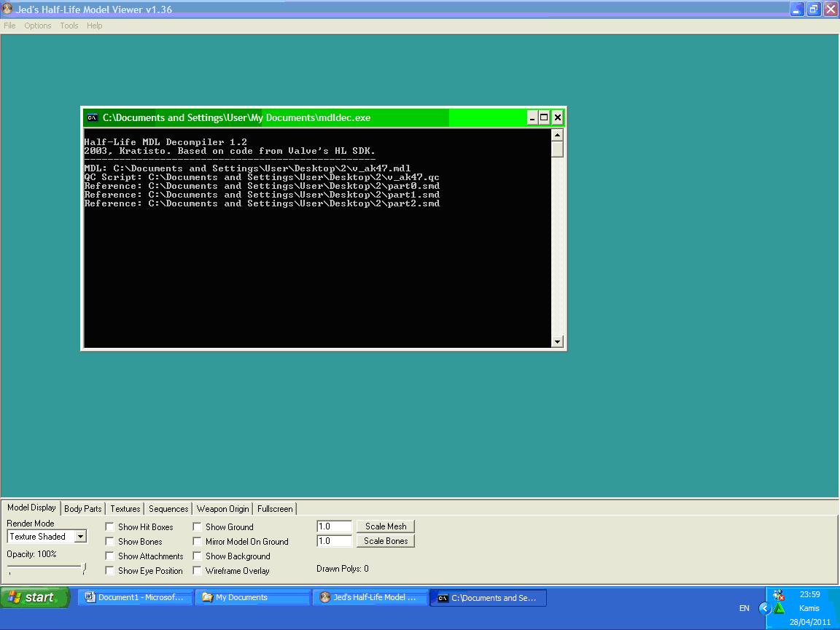Switch to the Textures tab
The width and height of the screenshot is (840, 630).
pos(125,509)
